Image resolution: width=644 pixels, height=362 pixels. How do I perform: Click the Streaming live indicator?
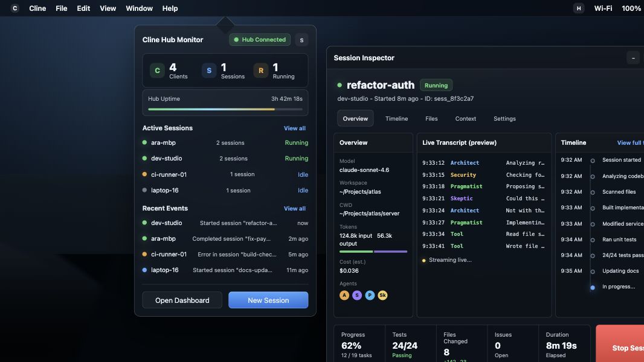click(447, 260)
